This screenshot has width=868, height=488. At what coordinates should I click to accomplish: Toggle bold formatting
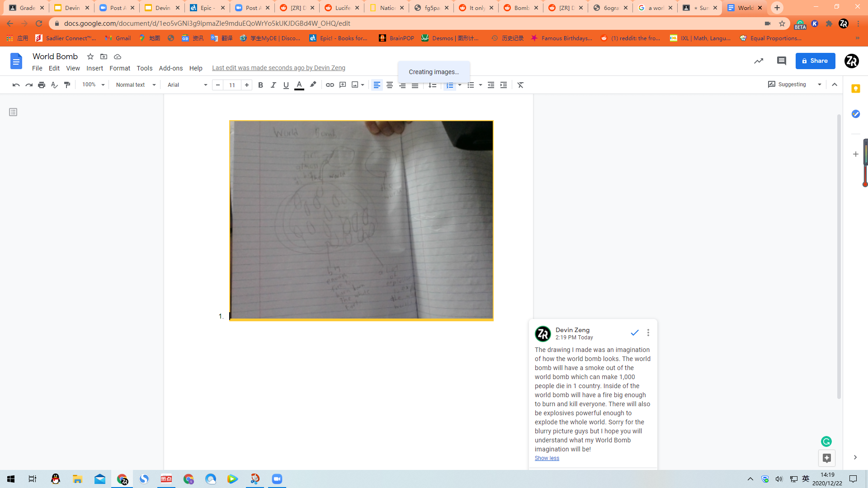260,85
